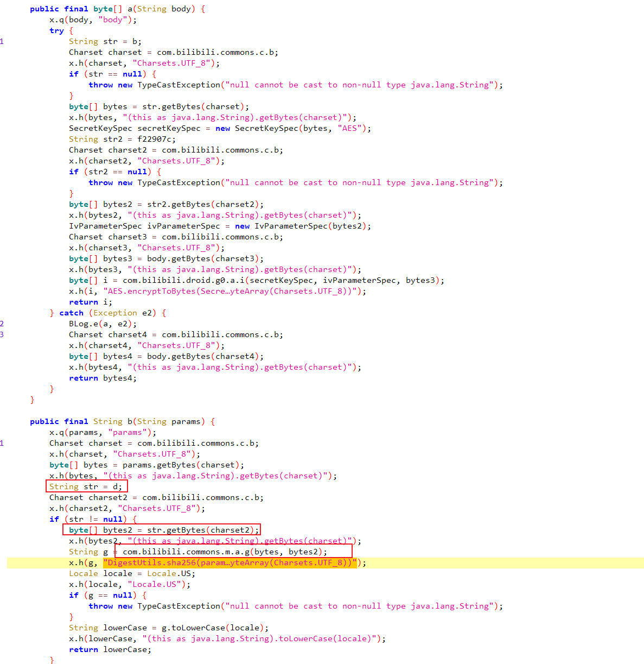
Task: Click 'byte[] bytes2 = str.getBytes(charset2);' line
Action: (164, 530)
